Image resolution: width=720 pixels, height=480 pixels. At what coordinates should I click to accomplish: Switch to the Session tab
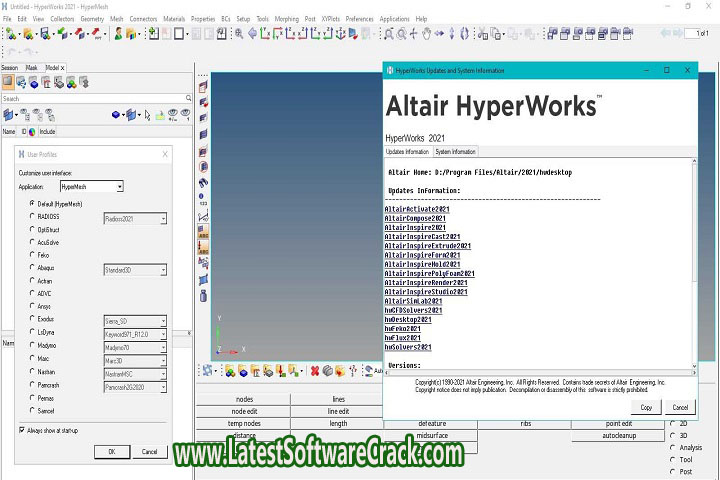[10, 68]
